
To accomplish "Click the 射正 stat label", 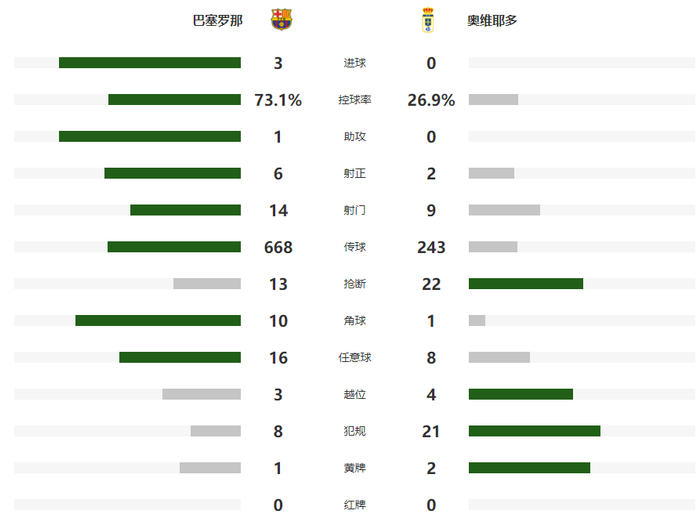I will click(x=354, y=174).
